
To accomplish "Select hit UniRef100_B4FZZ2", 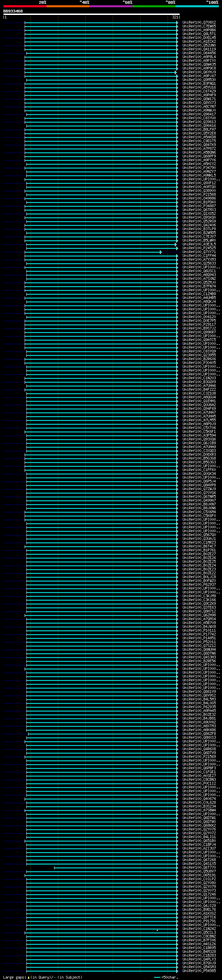I will click(199, 390).
